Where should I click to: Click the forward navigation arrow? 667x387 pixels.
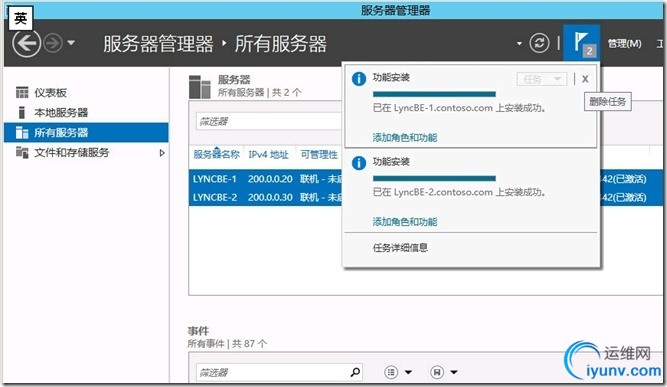point(53,43)
